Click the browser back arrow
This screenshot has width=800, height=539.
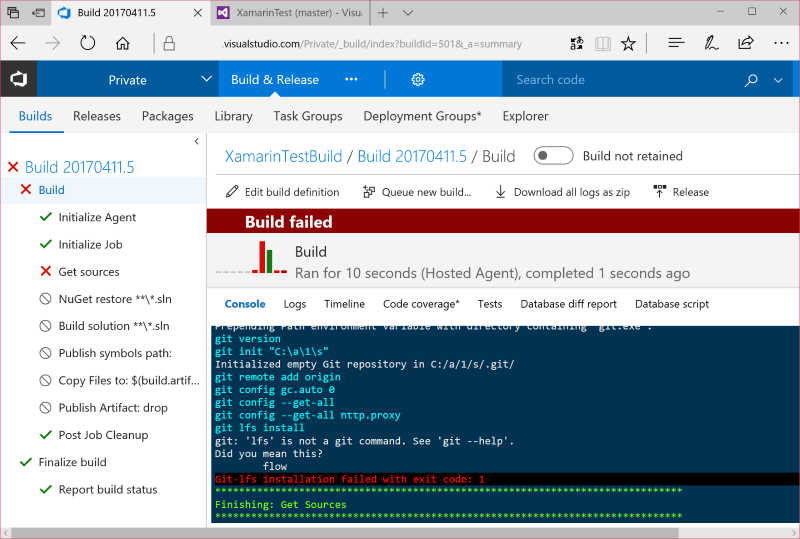[18, 43]
